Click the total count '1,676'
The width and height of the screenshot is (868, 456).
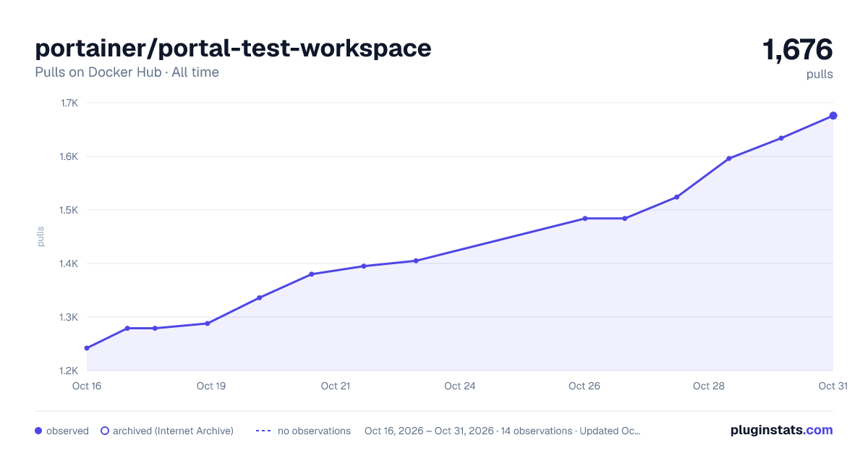(x=797, y=50)
